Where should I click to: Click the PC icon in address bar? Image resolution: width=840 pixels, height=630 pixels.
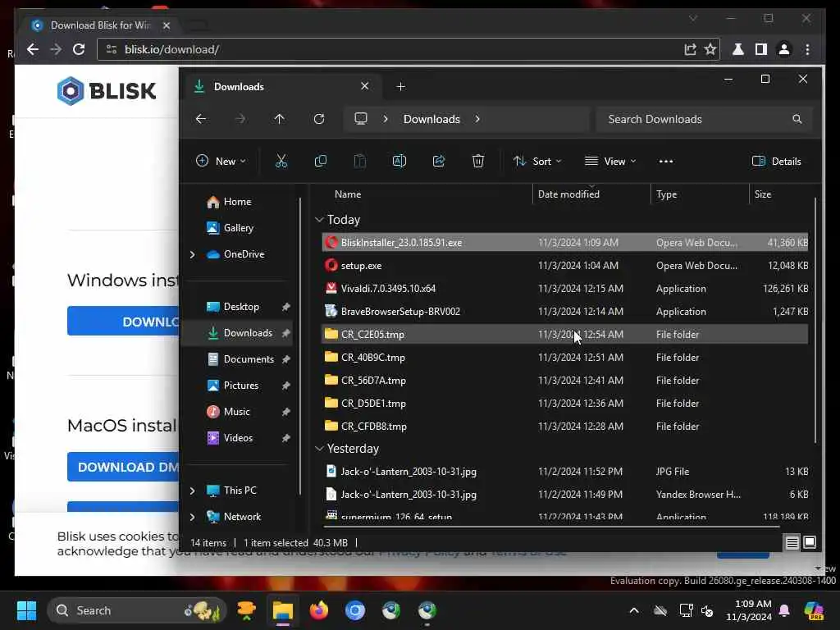pos(361,119)
